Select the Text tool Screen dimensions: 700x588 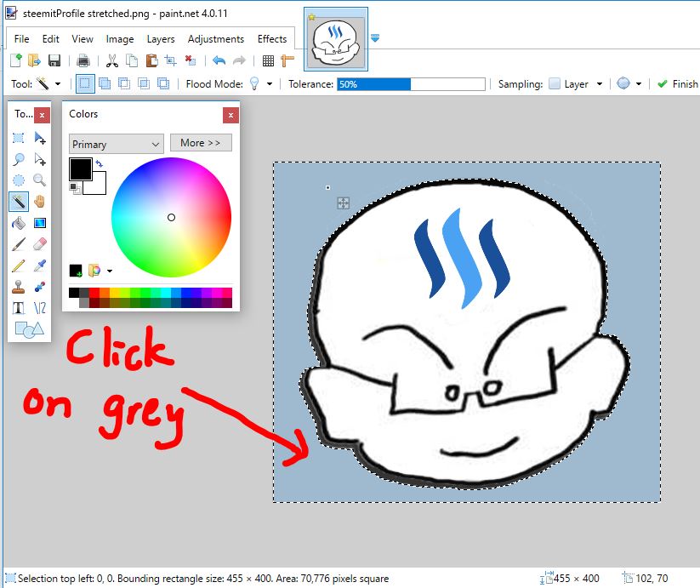click(19, 308)
